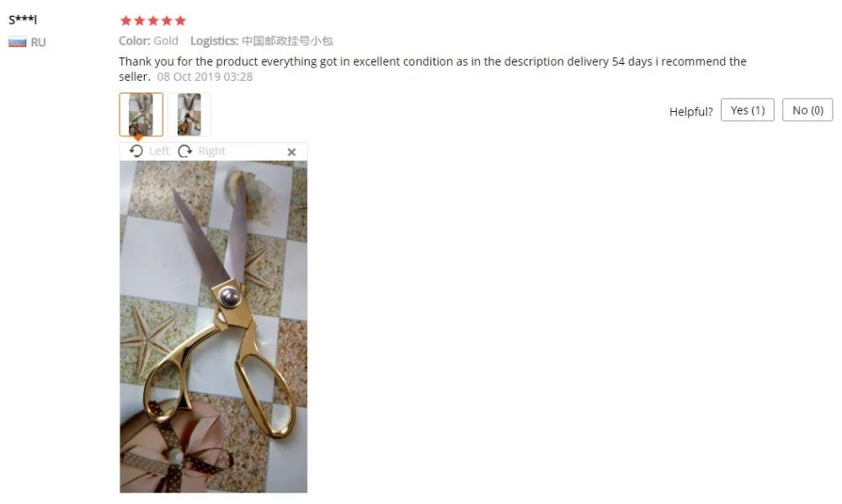The width and height of the screenshot is (842, 504).
Task: Mark review helpful with Yes (1)
Action: [x=748, y=110]
